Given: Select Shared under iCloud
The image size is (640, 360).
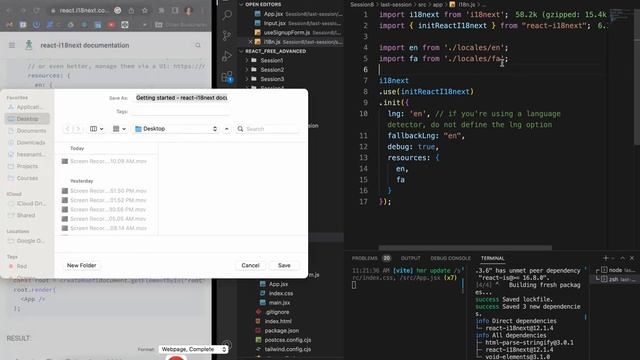Looking at the screenshot, I should pos(27,216).
